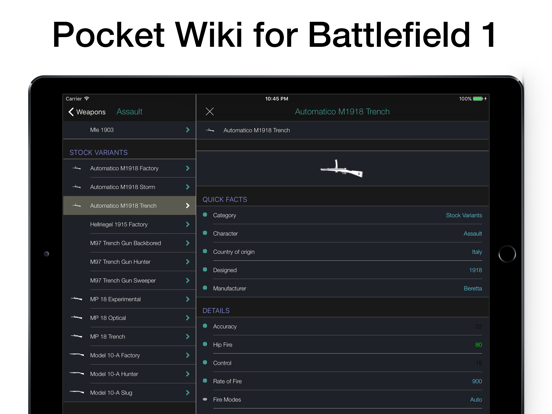Close the weapon detail pane
552x414 pixels.
[x=209, y=112]
